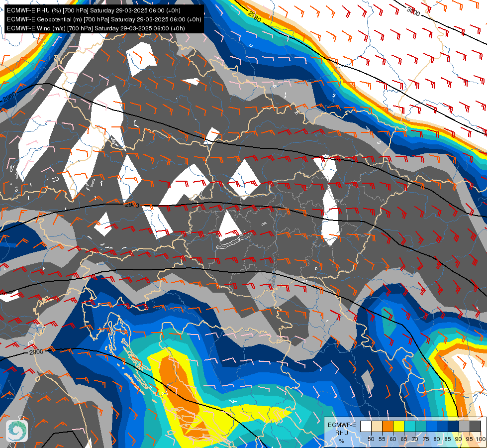
Task: Click the navy 85-90 legend swatch
Action: tap(453, 426)
